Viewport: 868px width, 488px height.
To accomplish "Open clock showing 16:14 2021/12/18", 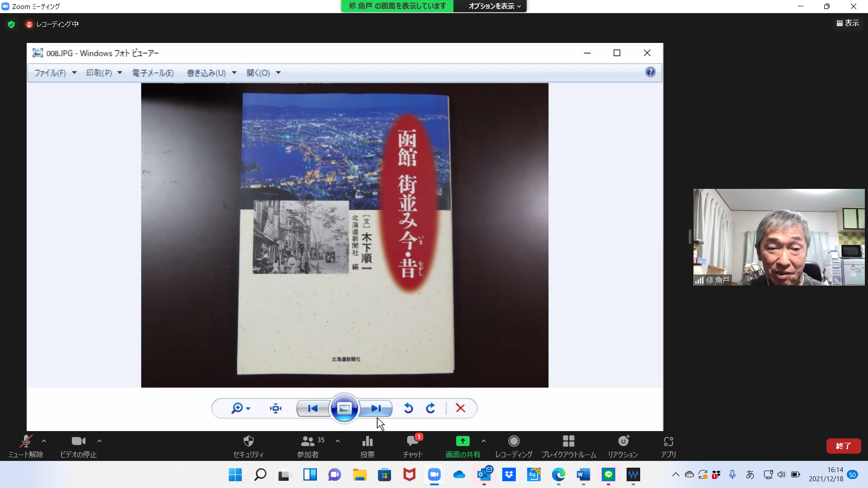I will [826, 475].
